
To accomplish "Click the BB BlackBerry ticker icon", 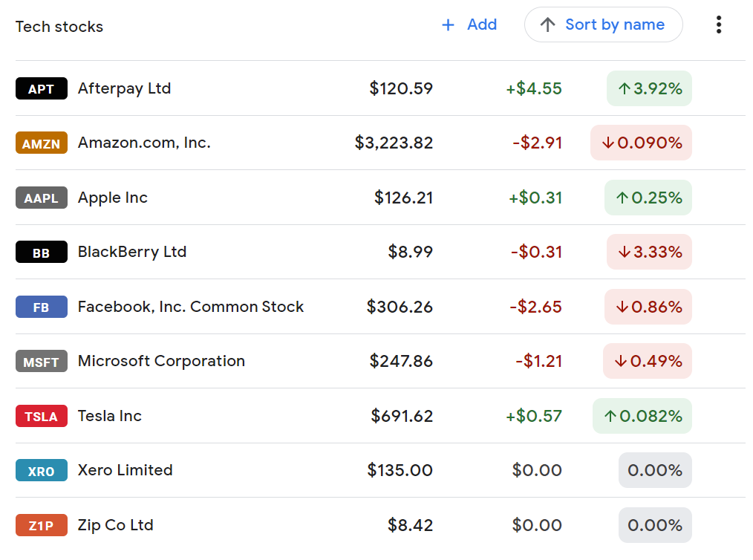I will click(41, 252).
